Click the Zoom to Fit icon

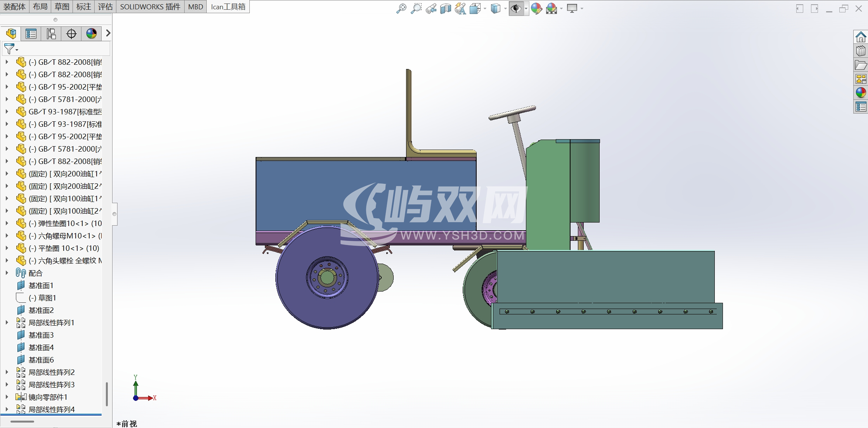tap(401, 8)
